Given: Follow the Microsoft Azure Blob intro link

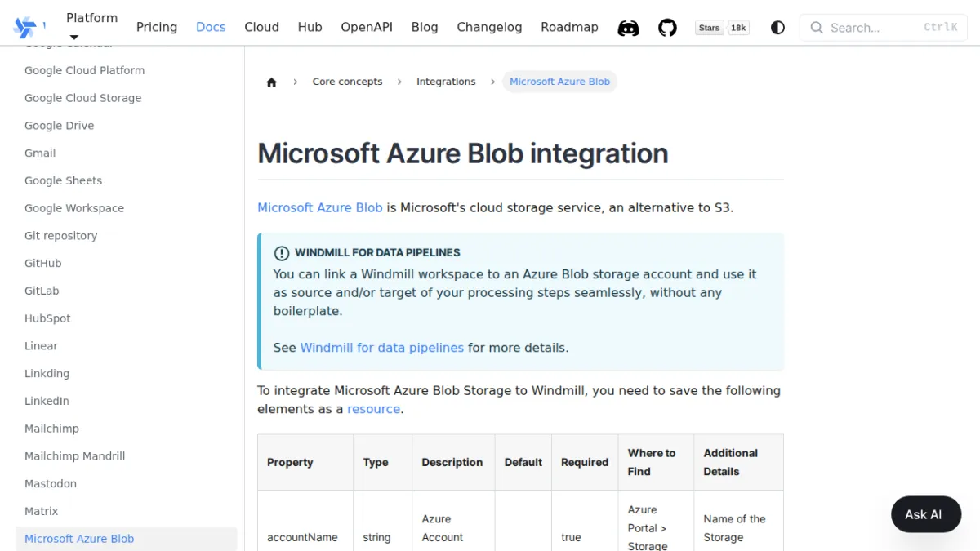Looking at the screenshot, I should pos(320,207).
